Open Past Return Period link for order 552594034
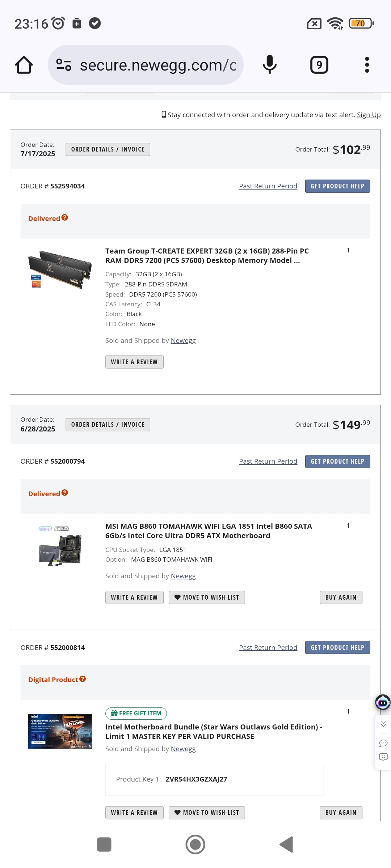The height and width of the screenshot is (868, 391). tap(268, 186)
